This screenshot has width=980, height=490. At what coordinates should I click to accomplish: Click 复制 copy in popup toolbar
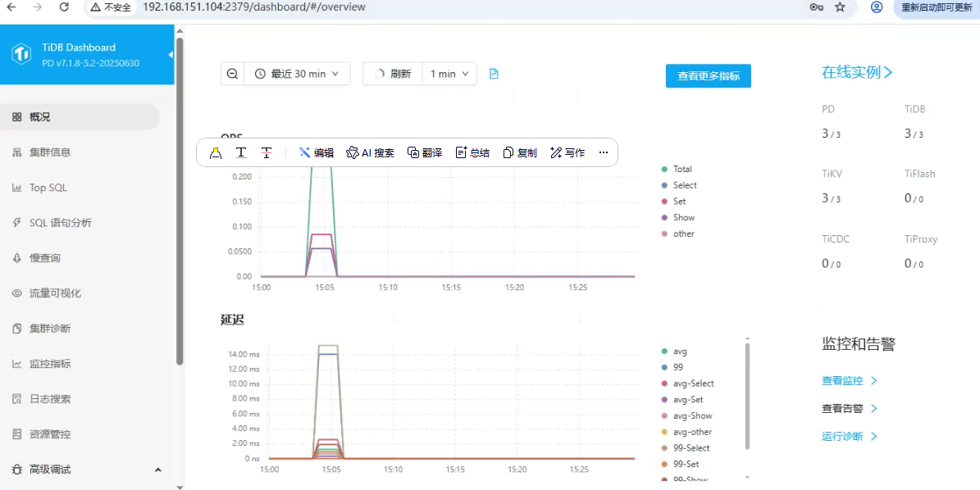pos(520,153)
